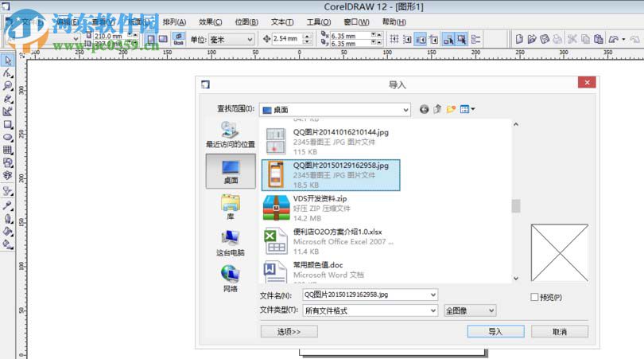Click the 导入 button
Screen dimensions: 644x359
coord(495,331)
